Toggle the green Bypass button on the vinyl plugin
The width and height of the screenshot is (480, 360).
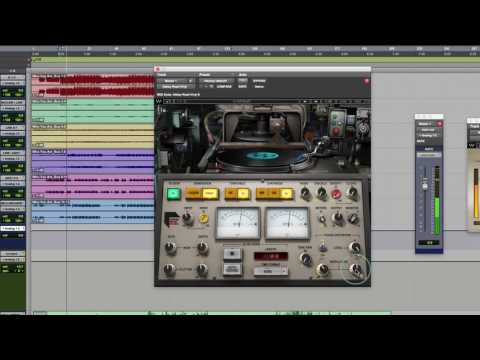pyautogui.click(x=174, y=194)
